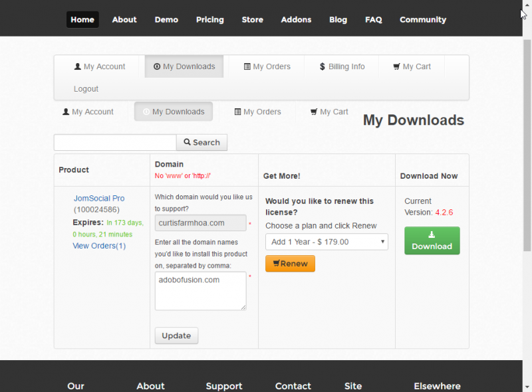Click the scrollbar up arrow
Image resolution: width=532 pixels, height=392 pixels.
click(x=527, y=5)
